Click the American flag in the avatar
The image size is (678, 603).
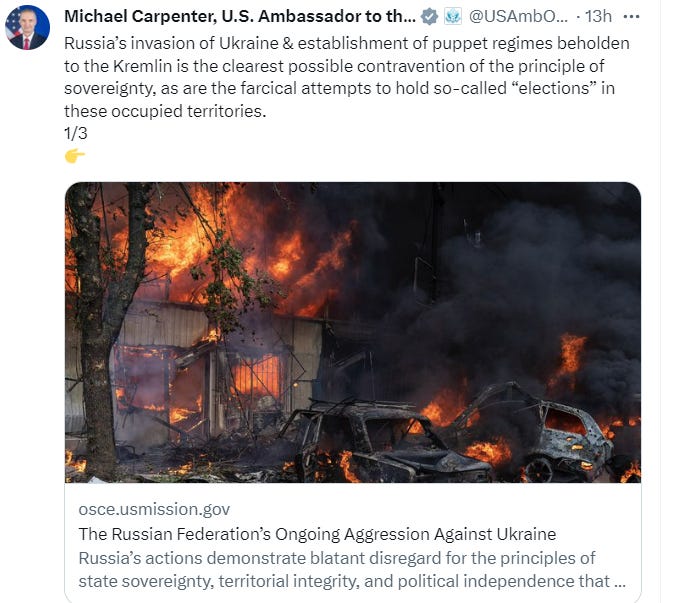[x=12, y=24]
